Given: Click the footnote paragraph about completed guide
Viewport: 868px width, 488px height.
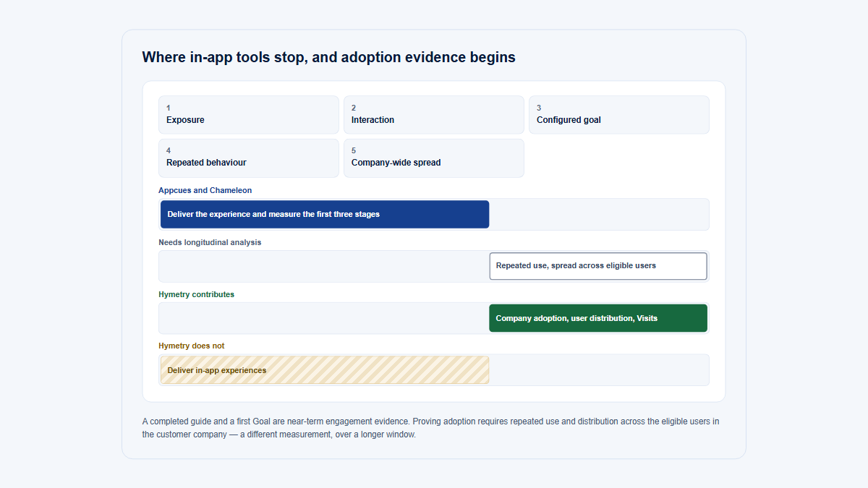Looking at the screenshot, I should click(x=431, y=428).
